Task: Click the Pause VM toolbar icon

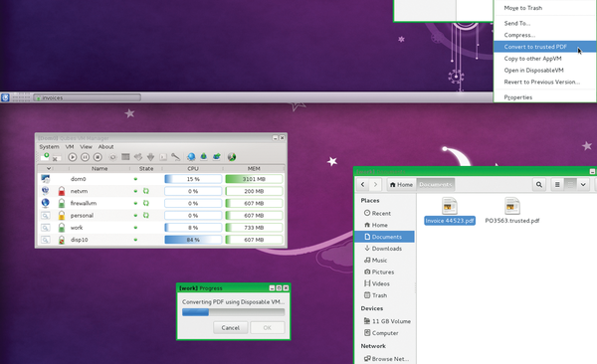Action: tap(85, 157)
